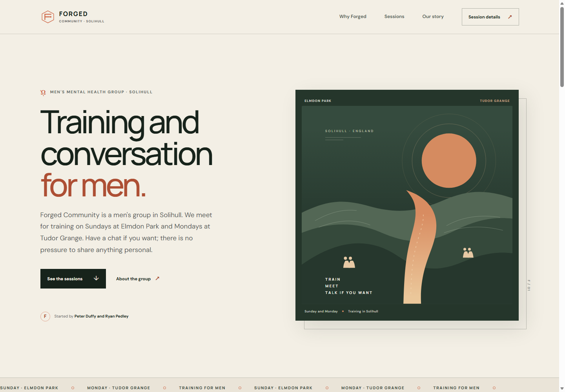Click the page vertical scrollbar thumb
Image resolution: width=565 pixels, height=392 pixels.
tap(562, 47)
